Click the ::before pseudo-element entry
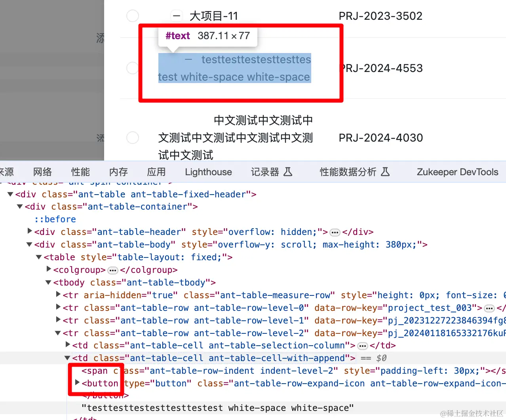 pyautogui.click(x=55, y=219)
